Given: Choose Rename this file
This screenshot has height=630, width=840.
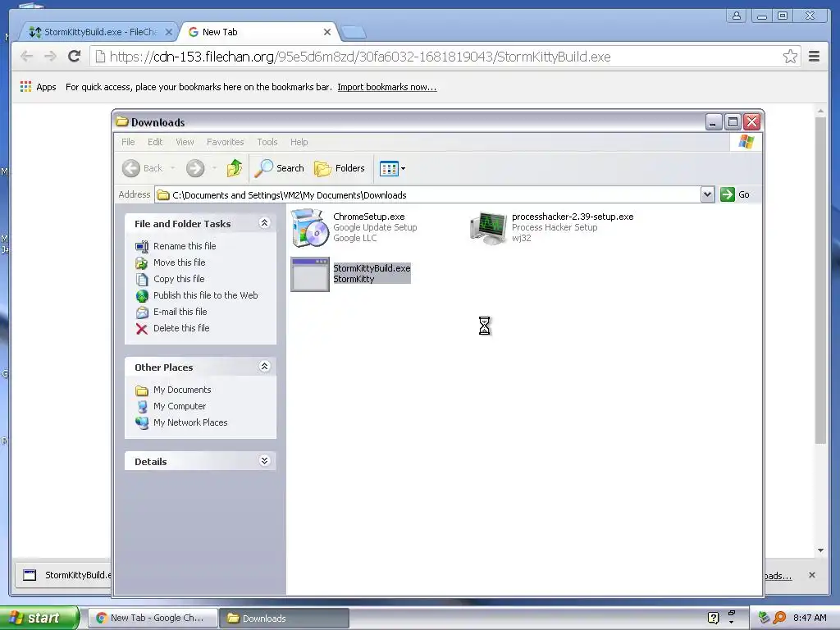Looking at the screenshot, I should [x=185, y=246].
